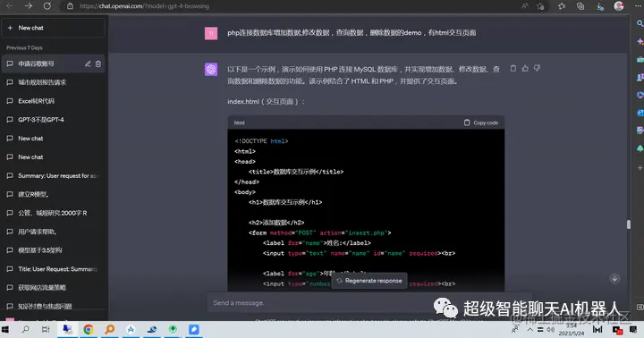Image resolution: width=644 pixels, height=338 pixels.
Task: Rename chat using the pencil edit icon
Action: 88,63
